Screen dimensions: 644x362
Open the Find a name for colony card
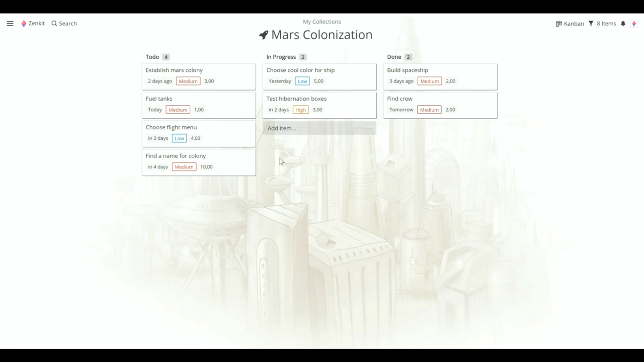[x=199, y=162]
